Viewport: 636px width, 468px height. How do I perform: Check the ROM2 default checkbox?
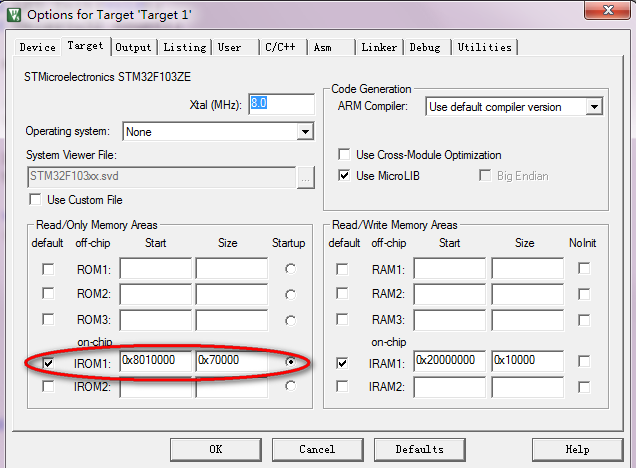pyautogui.click(x=48, y=293)
